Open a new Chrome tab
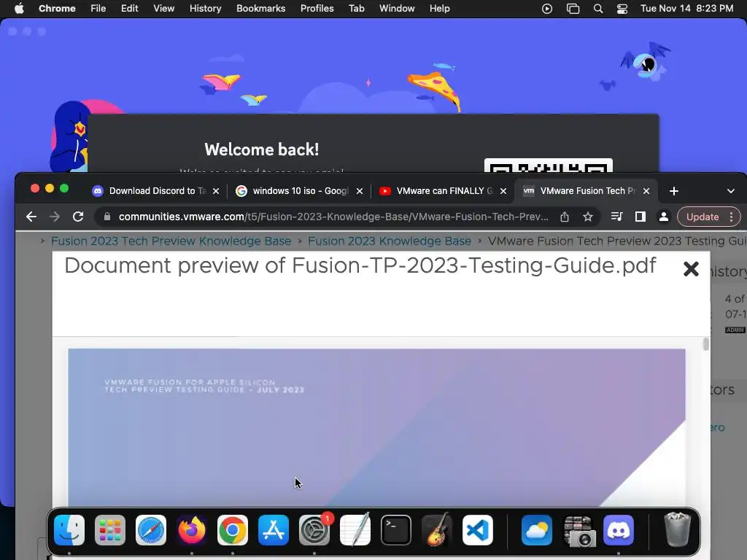Viewport: 747px width, 560px height. click(673, 191)
